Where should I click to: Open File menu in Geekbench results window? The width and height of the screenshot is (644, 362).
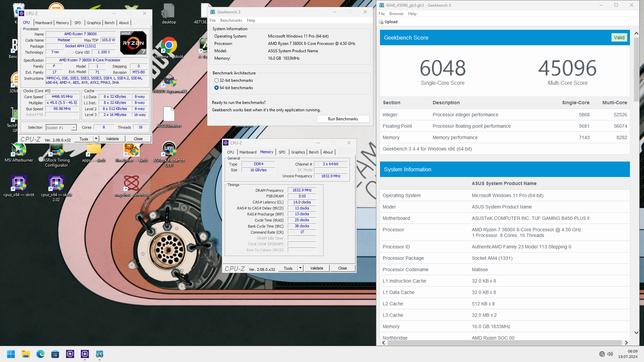pos(382,14)
